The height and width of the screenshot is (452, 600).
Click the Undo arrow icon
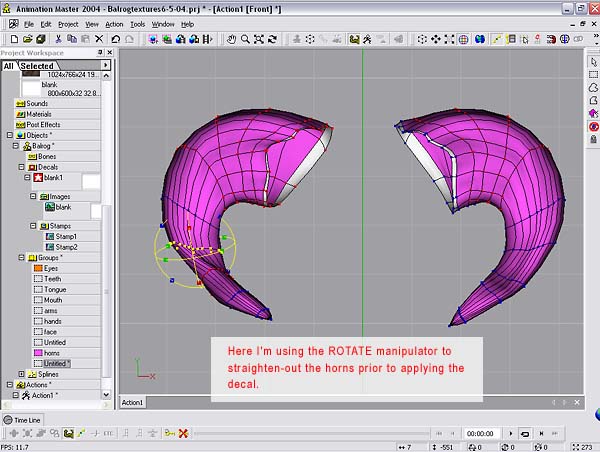(x=116, y=39)
